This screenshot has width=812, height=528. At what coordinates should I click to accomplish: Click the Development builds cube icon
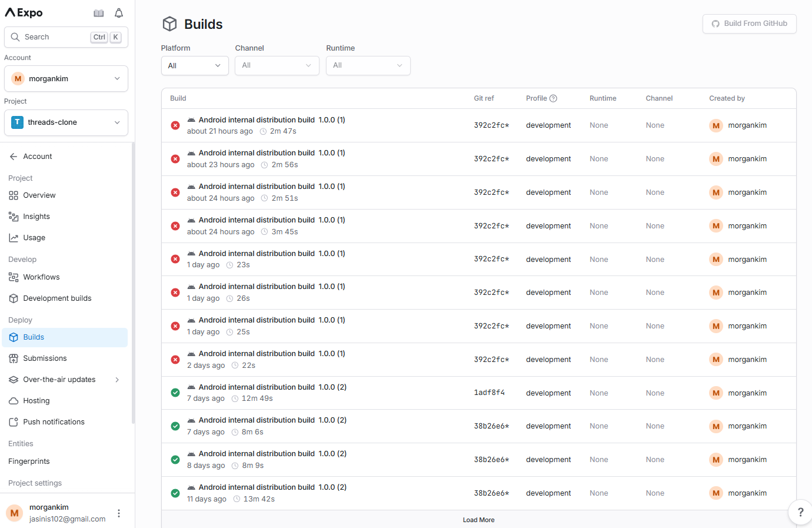click(14, 298)
